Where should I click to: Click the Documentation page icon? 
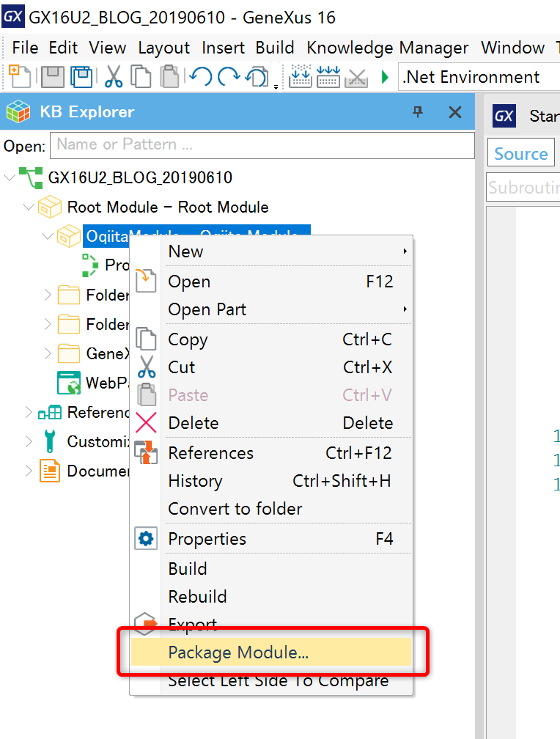(x=50, y=471)
